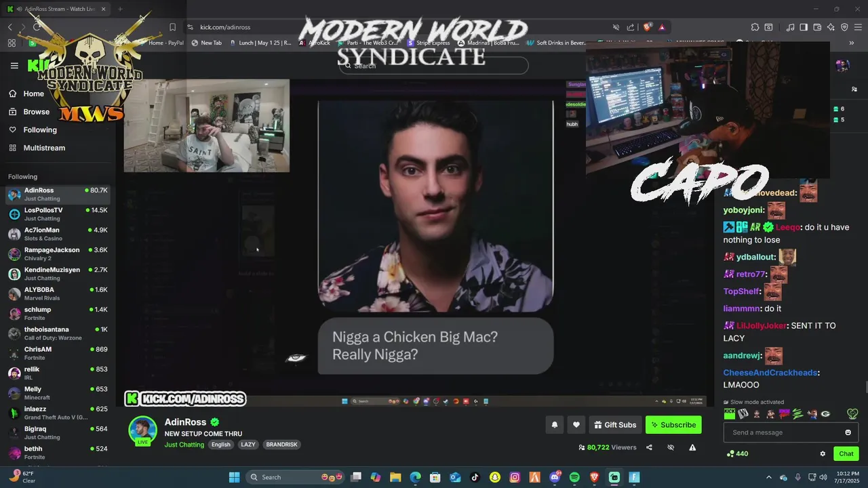Open schlump Fortnite stream

click(58, 314)
